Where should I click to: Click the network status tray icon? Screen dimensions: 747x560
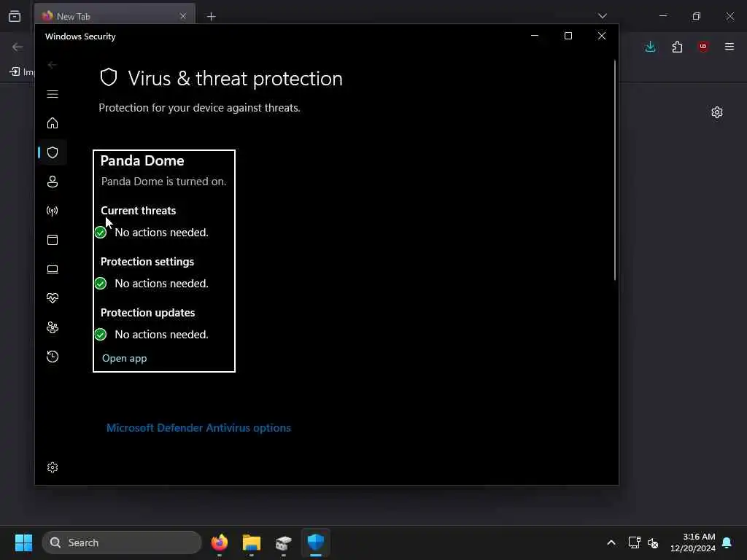[635, 542]
